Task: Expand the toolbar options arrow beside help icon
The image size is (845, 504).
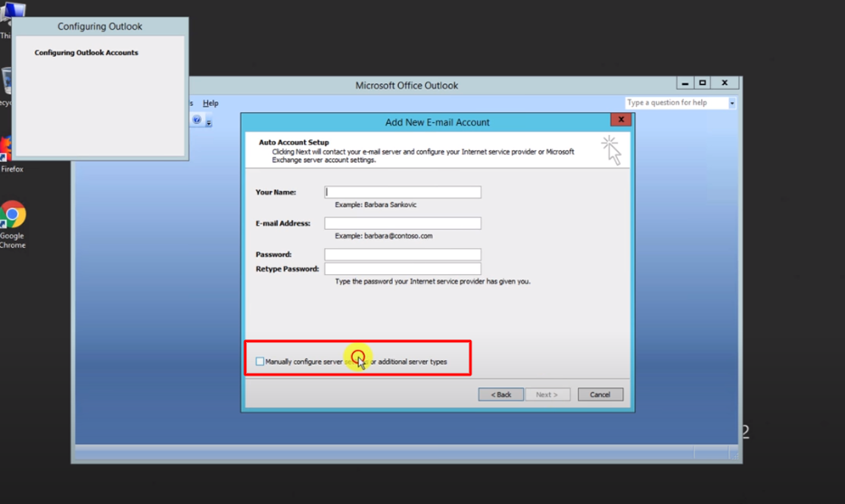Action: pyautogui.click(x=209, y=123)
